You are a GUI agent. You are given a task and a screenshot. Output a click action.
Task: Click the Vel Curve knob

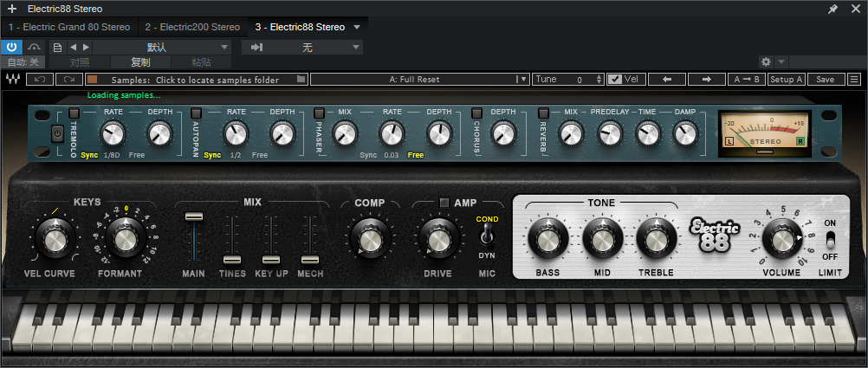pyautogui.click(x=55, y=239)
